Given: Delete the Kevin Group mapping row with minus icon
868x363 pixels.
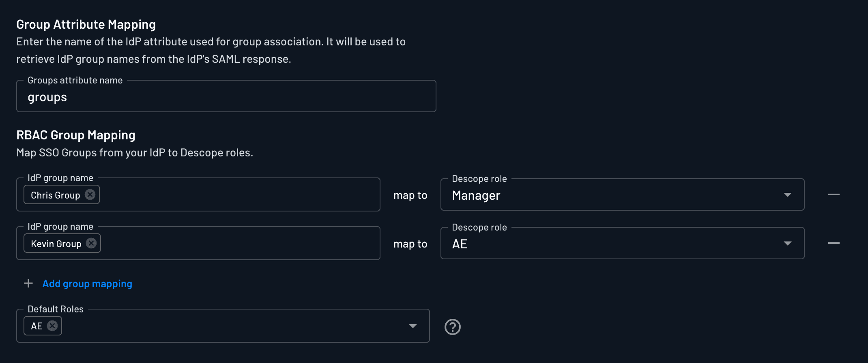Looking at the screenshot, I should click(834, 243).
